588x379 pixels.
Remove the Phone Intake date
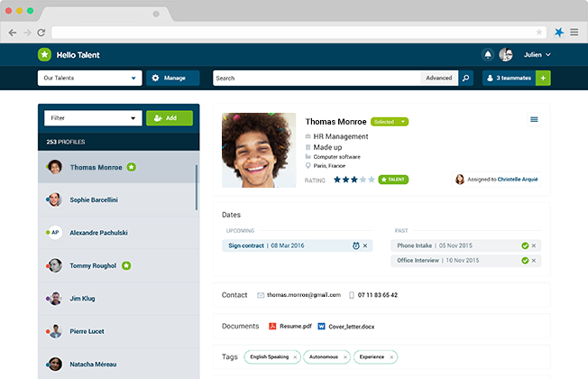pos(534,245)
